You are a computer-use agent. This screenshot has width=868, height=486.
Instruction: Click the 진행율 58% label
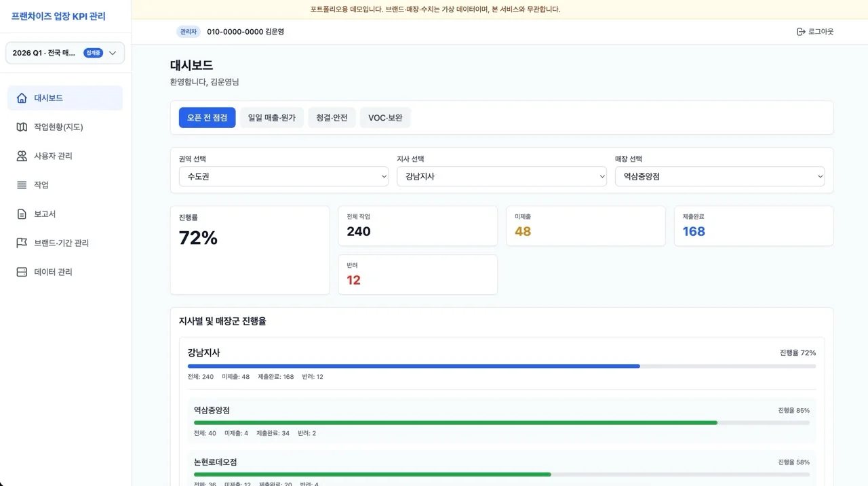tap(794, 462)
